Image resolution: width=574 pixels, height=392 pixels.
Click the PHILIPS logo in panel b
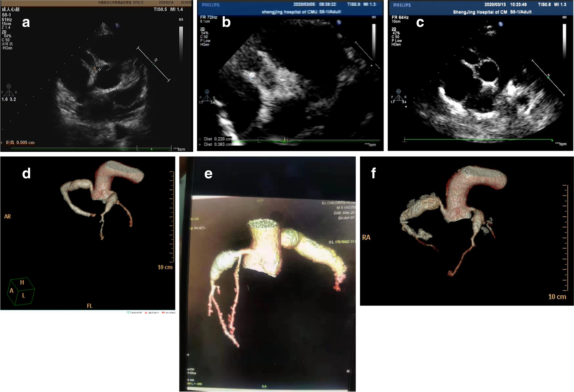click(x=211, y=5)
